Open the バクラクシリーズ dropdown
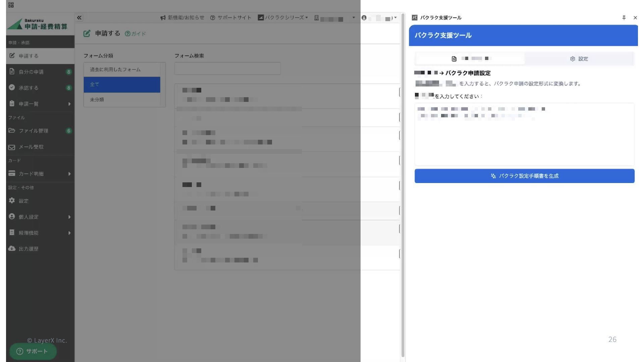This screenshot has height=362, width=644. [x=283, y=17]
